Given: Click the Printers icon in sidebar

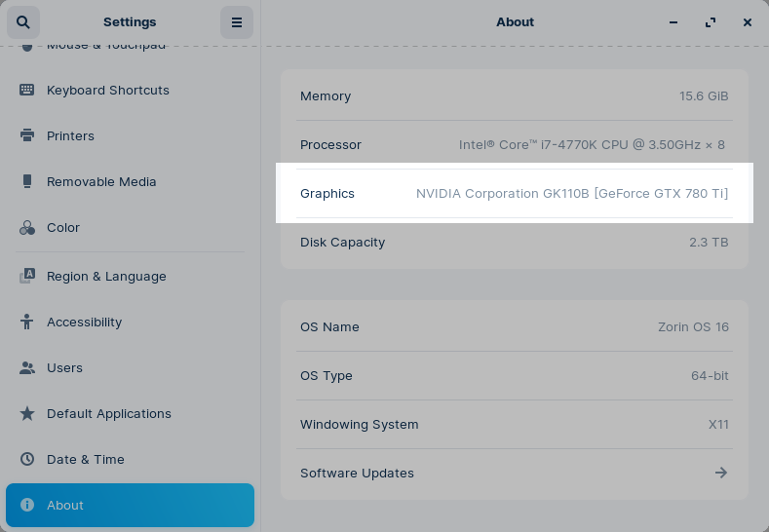Looking at the screenshot, I should click(x=27, y=135).
